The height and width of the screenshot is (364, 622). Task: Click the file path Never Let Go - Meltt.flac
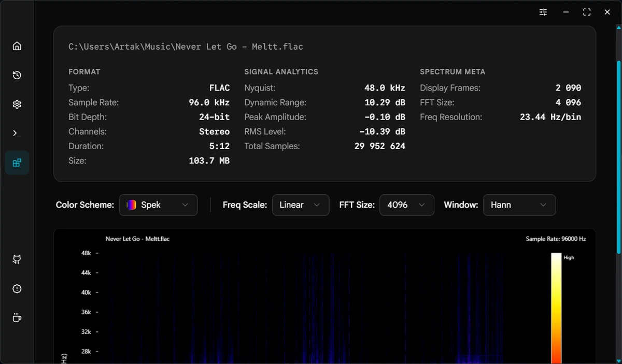[186, 47]
